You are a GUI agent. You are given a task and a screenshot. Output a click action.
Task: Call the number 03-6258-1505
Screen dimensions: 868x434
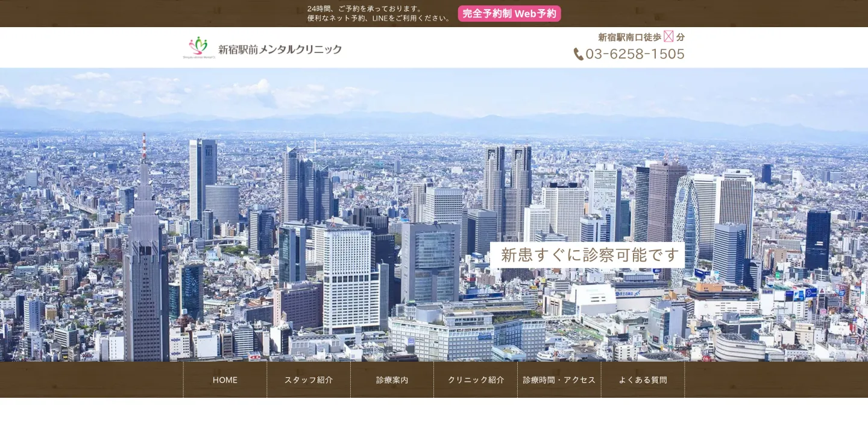[x=635, y=54]
